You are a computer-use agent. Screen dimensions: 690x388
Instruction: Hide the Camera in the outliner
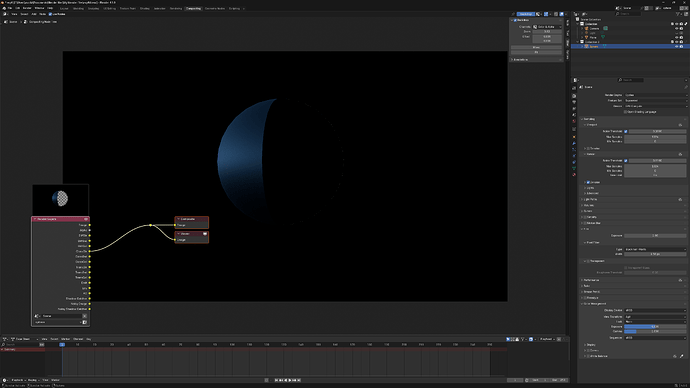(x=677, y=28)
